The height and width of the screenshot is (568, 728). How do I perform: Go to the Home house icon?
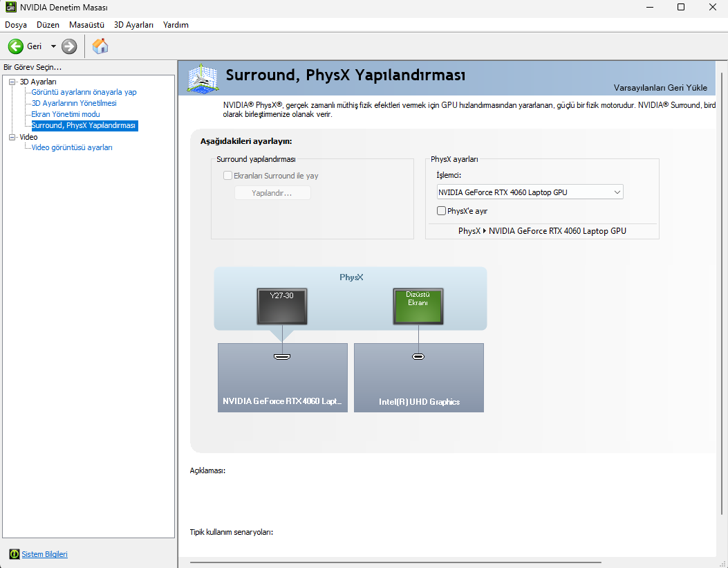coord(100,46)
